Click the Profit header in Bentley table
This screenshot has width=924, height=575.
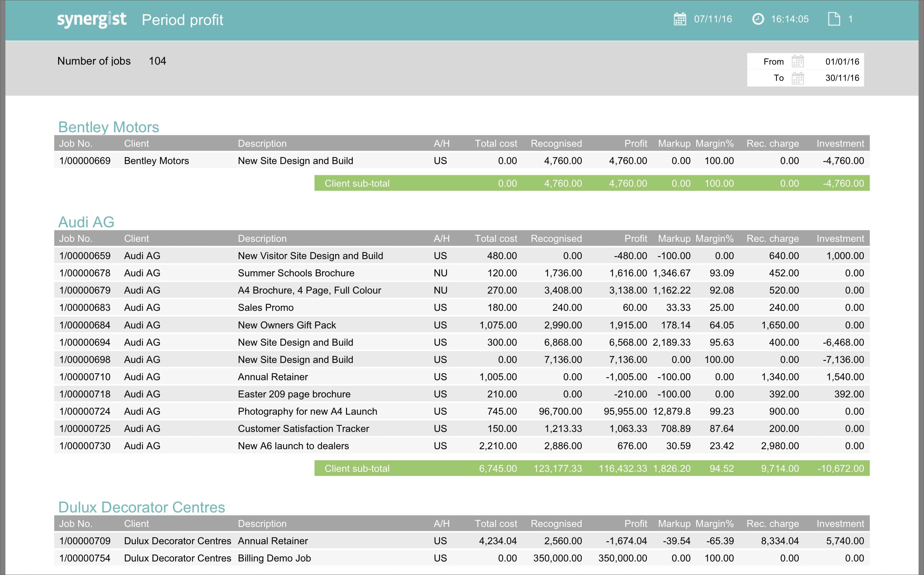point(636,143)
